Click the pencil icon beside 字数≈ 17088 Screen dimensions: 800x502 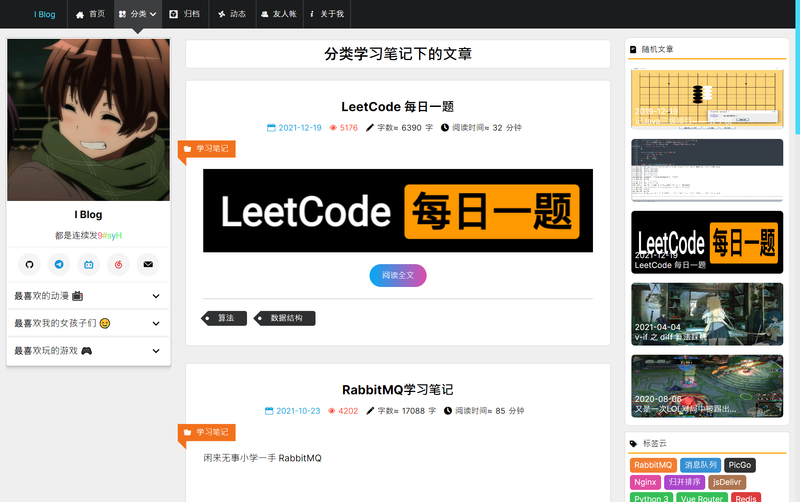click(370, 411)
